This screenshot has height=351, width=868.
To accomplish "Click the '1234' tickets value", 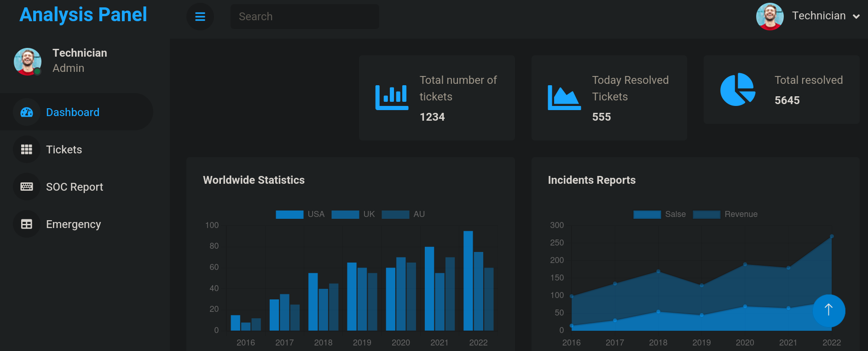I will click(432, 117).
